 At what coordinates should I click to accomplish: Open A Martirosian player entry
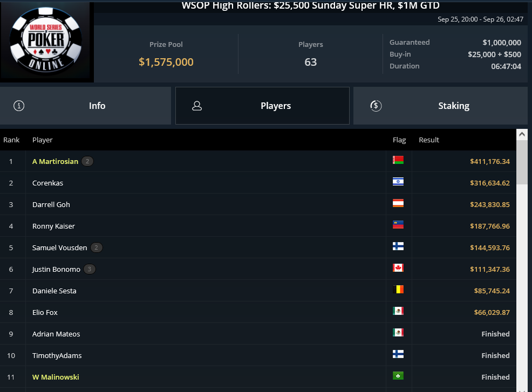[55, 161]
